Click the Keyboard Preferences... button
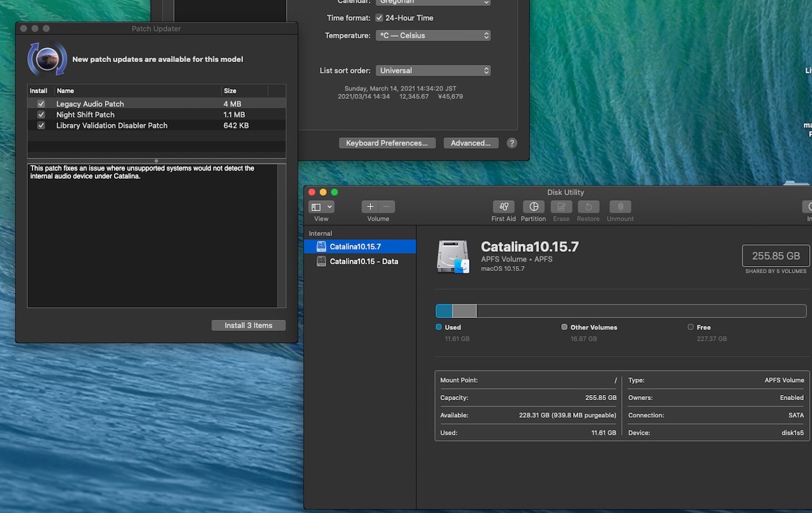Viewport: 812px width, 513px height. (x=387, y=143)
